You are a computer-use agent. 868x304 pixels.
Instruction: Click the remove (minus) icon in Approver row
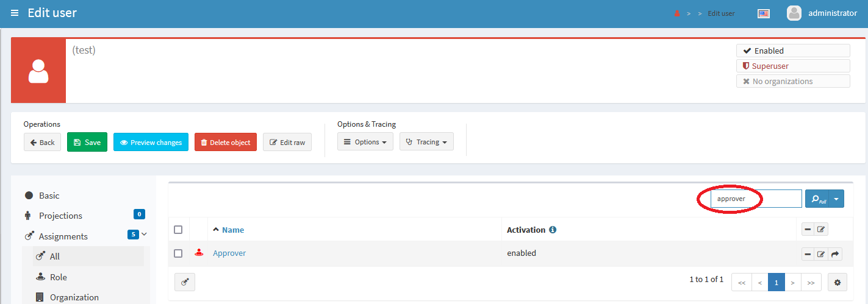(x=808, y=254)
